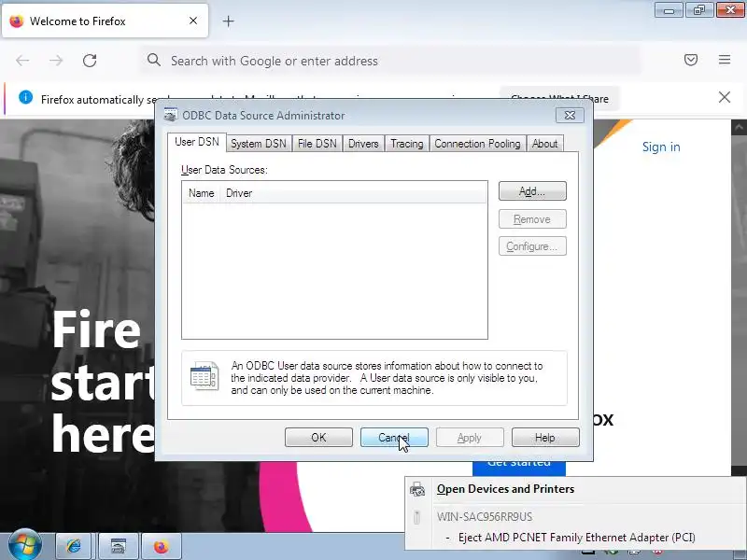This screenshot has width=747, height=560.
Task: Click the Firefox address bar
Action: [x=390, y=61]
